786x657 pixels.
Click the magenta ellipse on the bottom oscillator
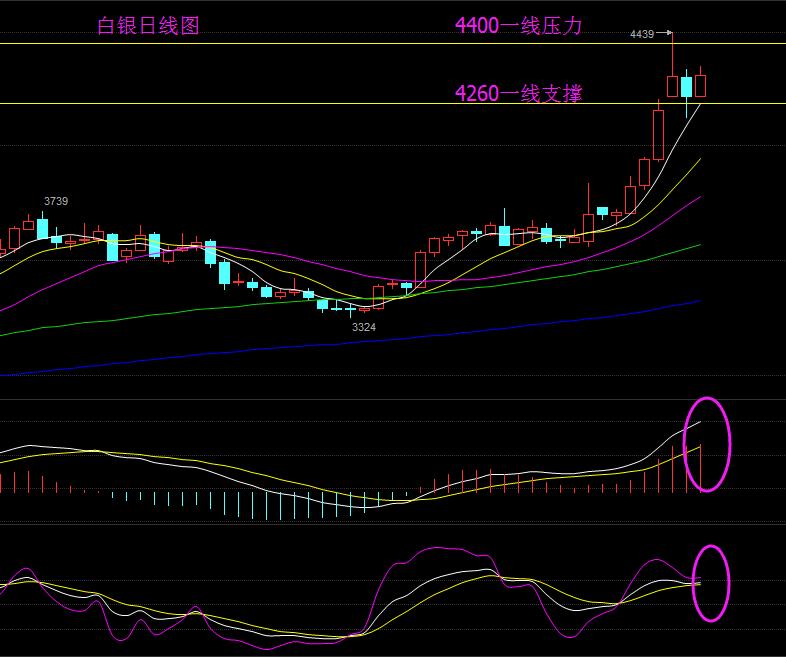(x=711, y=583)
